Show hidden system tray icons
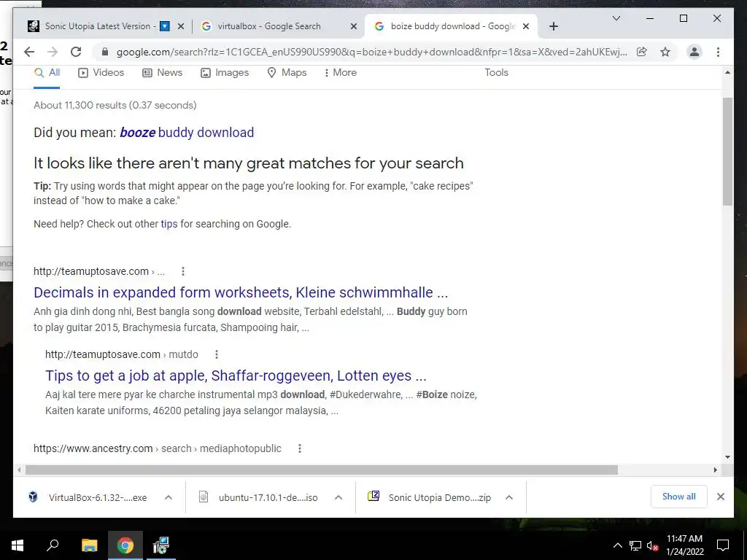 (617, 545)
